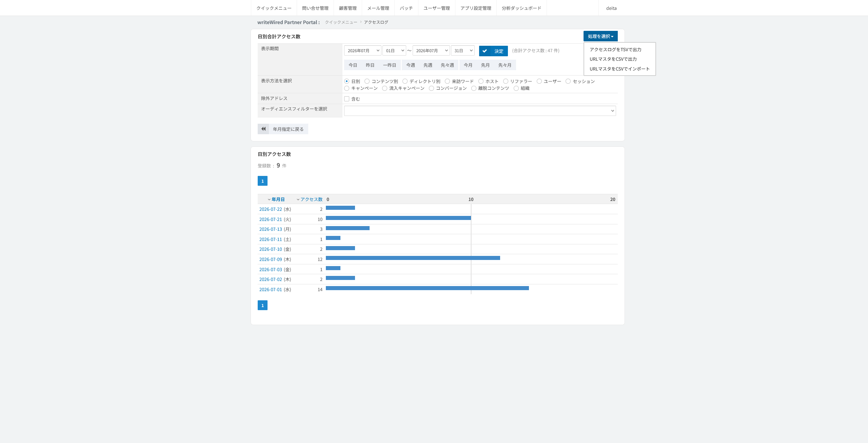Image resolution: width=868 pixels, height=443 pixels.
Task: Click the 先月 quick range button
Action: coord(486,65)
